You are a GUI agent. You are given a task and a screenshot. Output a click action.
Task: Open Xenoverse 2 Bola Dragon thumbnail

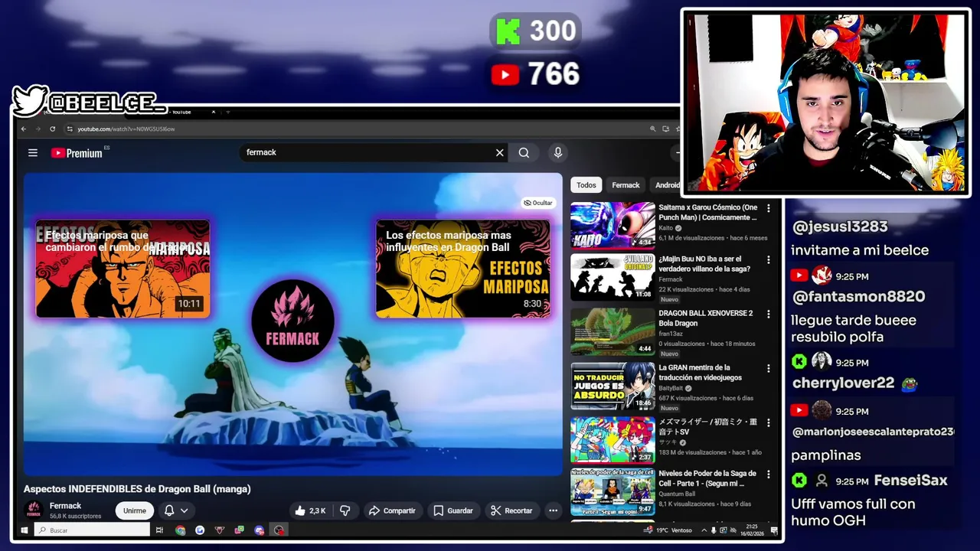[x=612, y=331]
